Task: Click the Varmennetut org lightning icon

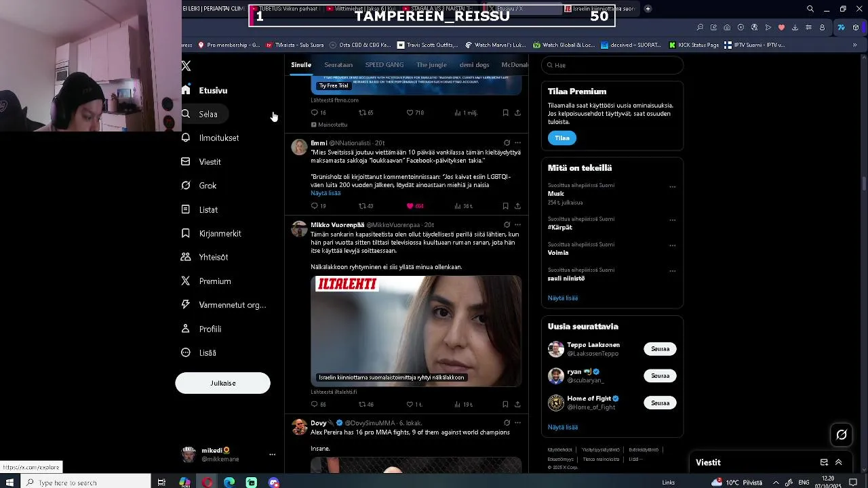Action: pos(186,305)
